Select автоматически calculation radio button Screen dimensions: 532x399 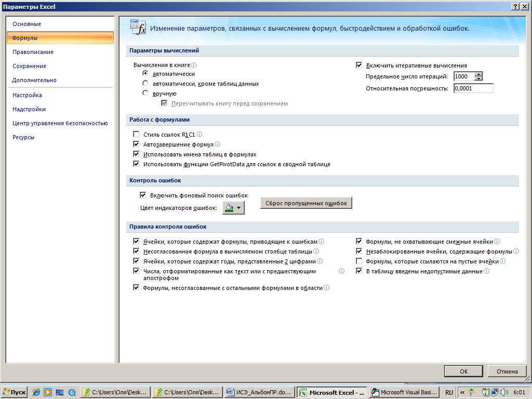[145, 73]
